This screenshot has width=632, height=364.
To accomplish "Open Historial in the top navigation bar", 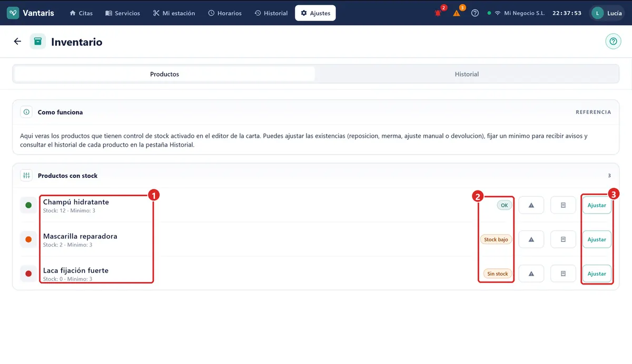I will pyautogui.click(x=271, y=13).
